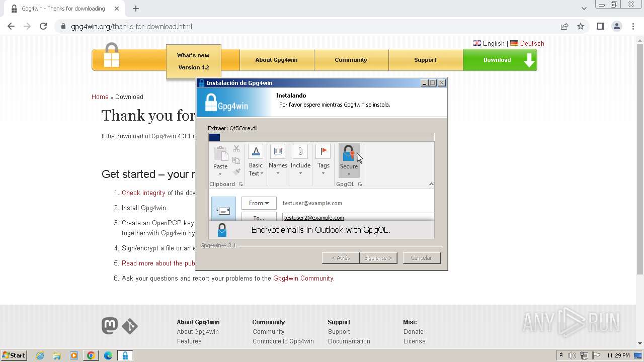
Task: Click installer Siguiente button
Action: pos(378,258)
